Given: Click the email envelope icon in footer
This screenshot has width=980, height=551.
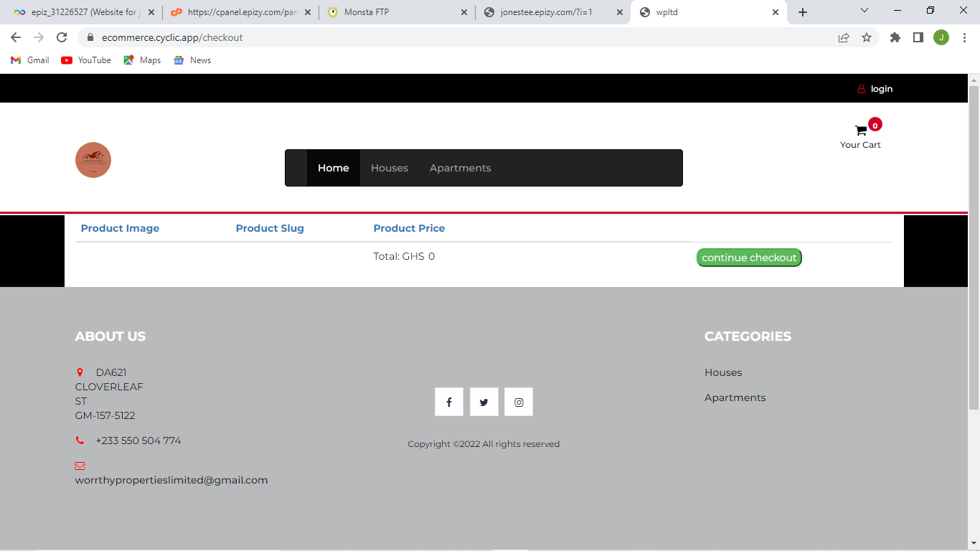Looking at the screenshot, I should click(80, 466).
